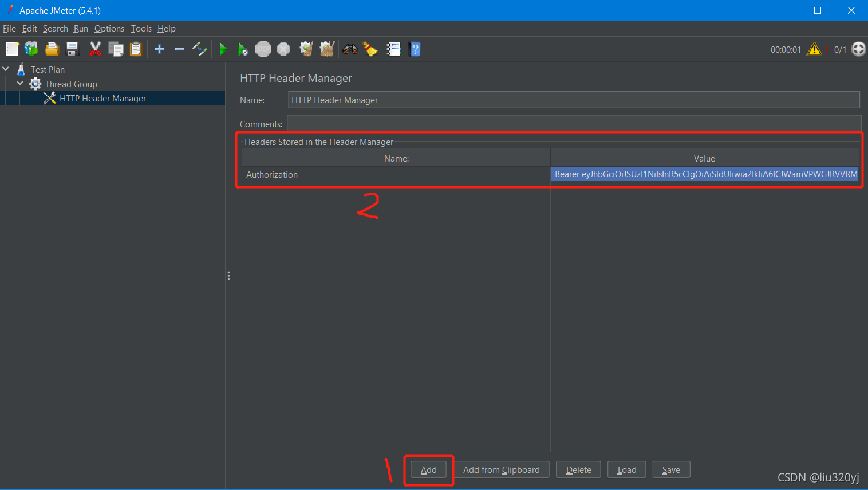Click the 0/1 active threads counter
868x490 pixels.
[840, 50]
